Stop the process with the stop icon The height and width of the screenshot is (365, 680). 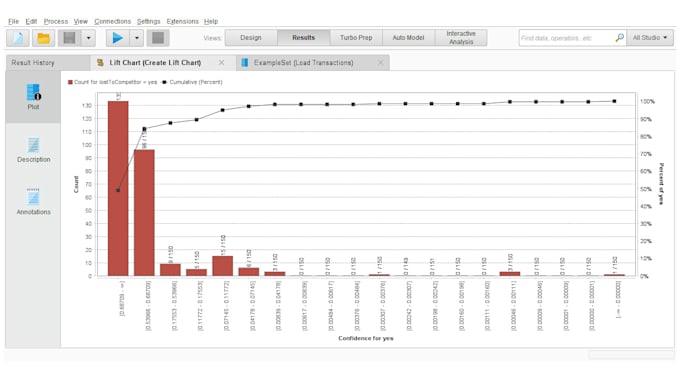[158, 38]
